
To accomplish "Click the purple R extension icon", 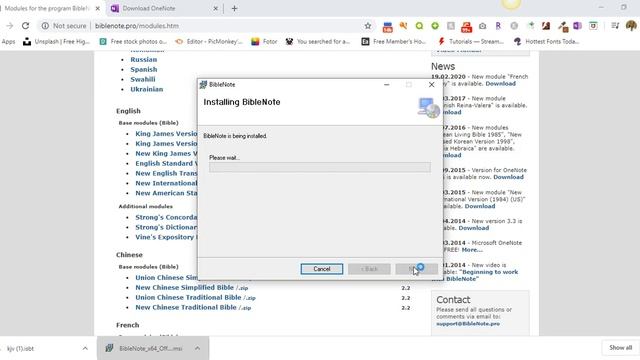I will click(498, 26).
